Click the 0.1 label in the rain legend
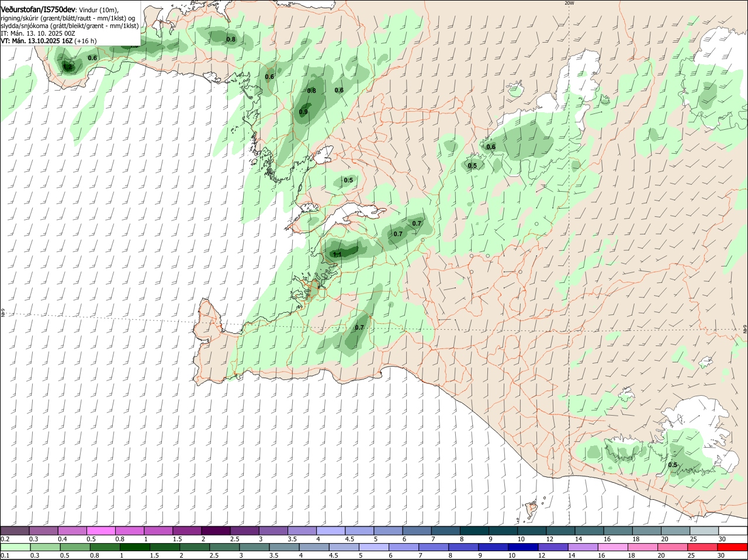 coord(5,555)
